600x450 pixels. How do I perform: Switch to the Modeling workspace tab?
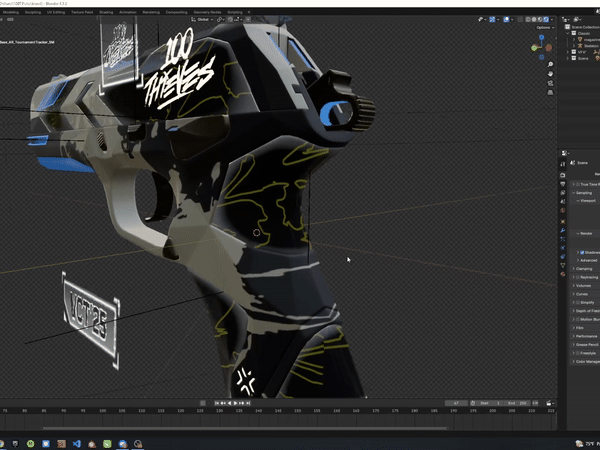(11, 12)
